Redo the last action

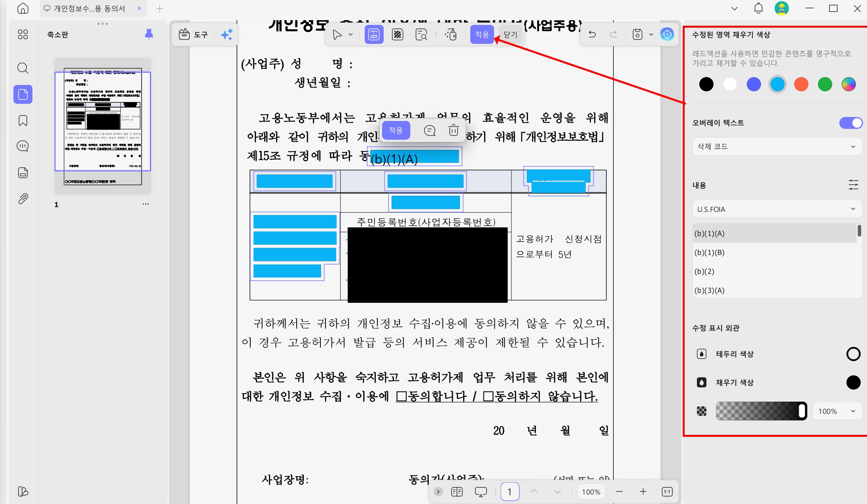click(613, 34)
